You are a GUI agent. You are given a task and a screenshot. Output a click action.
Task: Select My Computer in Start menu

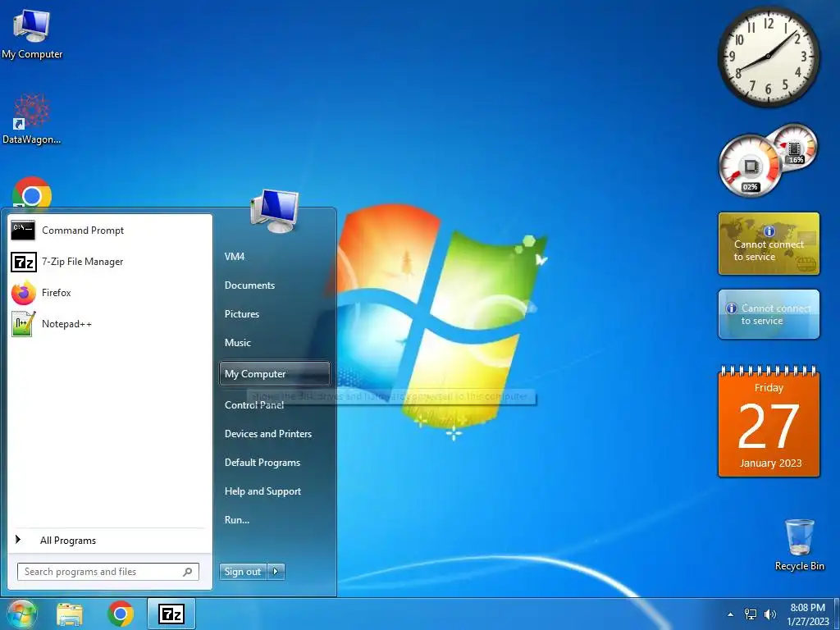tap(274, 374)
